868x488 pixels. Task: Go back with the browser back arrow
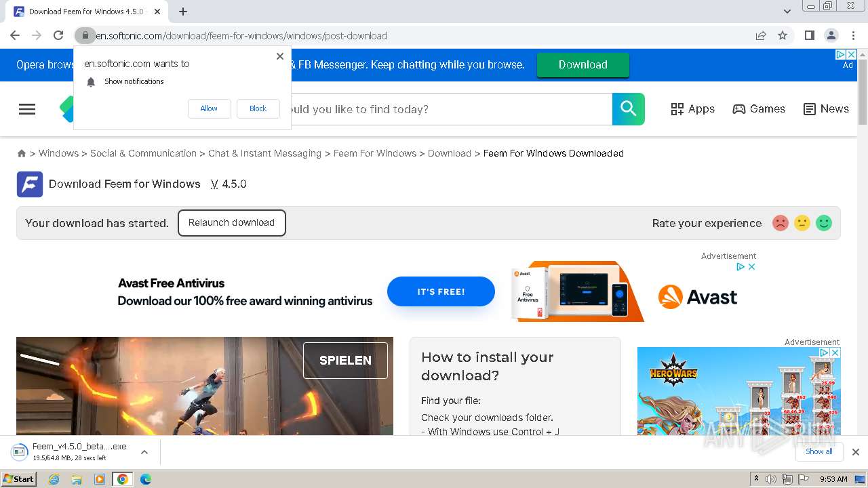click(15, 35)
